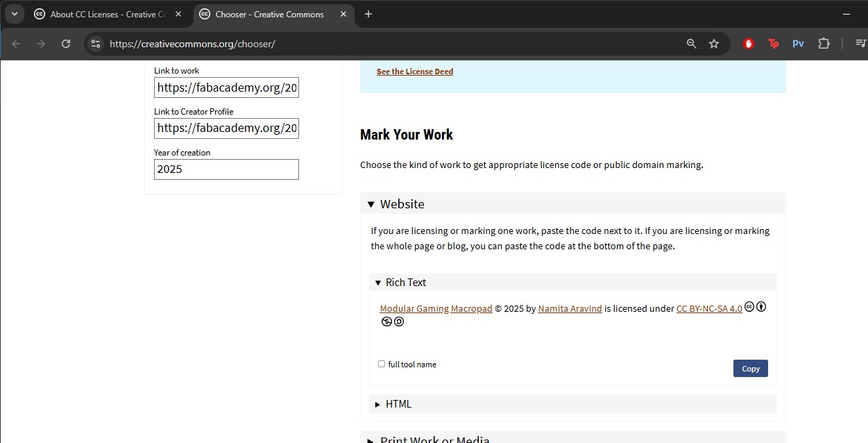Open the Modular Gaming Macropad link
The width and height of the screenshot is (868, 443).
click(x=436, y=309)
